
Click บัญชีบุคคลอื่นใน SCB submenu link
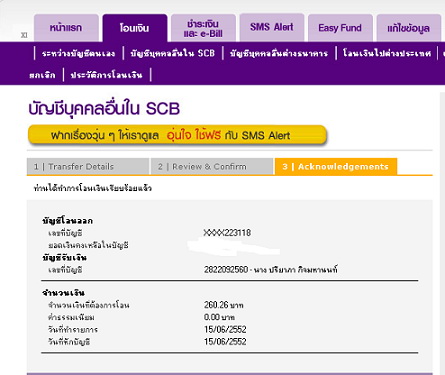coord(173,53)
